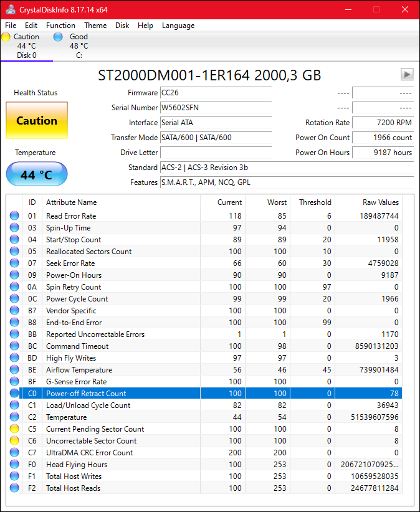The image size is (420, 512).
Task: Open the File menu
Action: 11,26
